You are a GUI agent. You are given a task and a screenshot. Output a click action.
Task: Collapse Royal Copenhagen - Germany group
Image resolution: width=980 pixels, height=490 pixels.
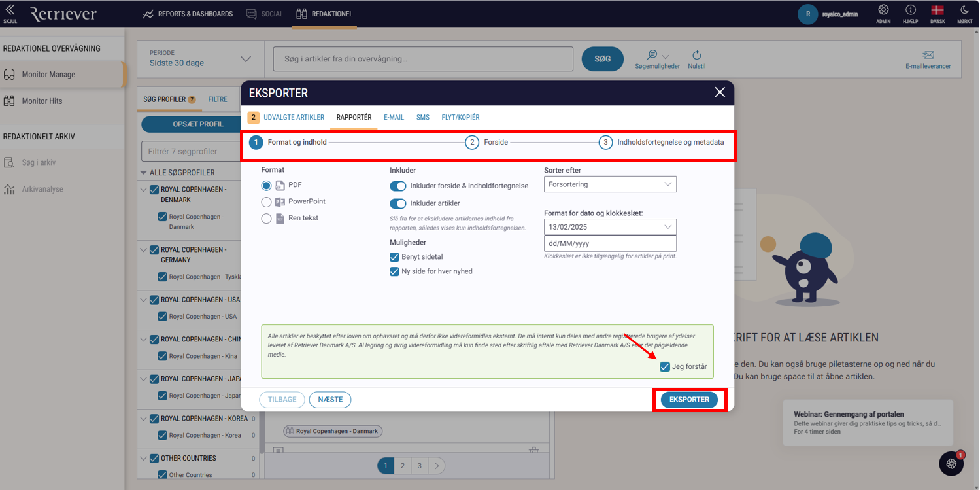pos(144,250)
